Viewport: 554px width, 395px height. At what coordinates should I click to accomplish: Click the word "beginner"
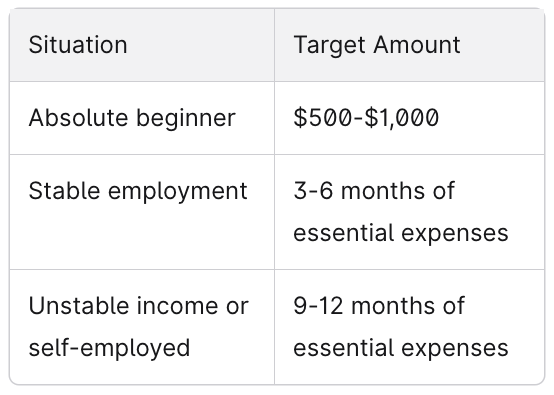[x=186, y=119]
